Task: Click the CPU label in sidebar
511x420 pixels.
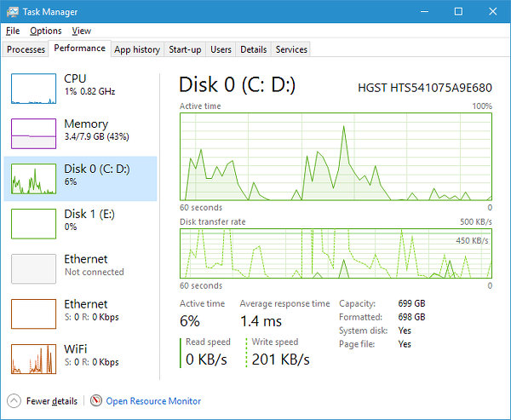Action: (x=75, y=78)
